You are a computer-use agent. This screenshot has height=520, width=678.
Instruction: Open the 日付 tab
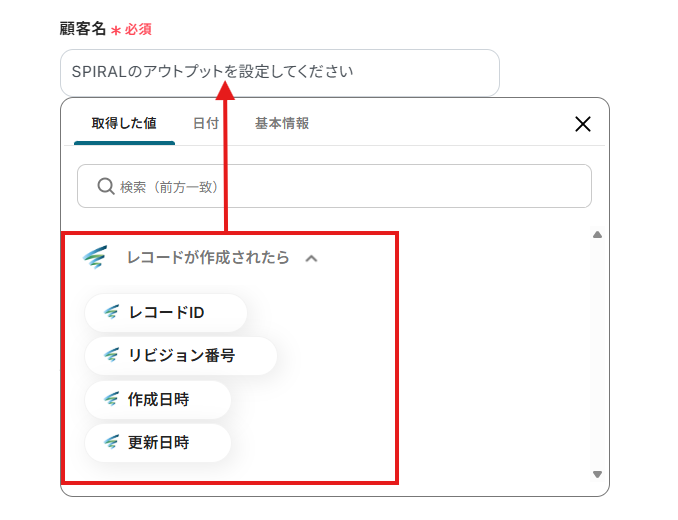click(206, 124)
